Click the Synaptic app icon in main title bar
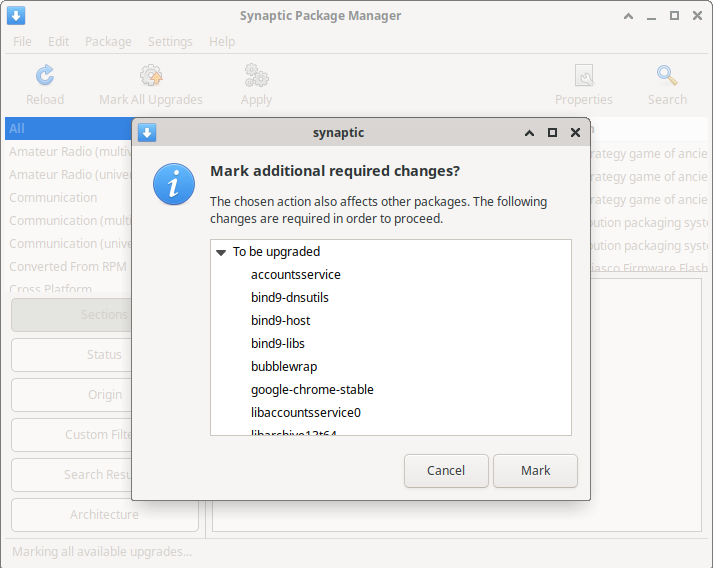Viewport: 713px width, 568px height. pyautogui.click(x=16, y=15)
